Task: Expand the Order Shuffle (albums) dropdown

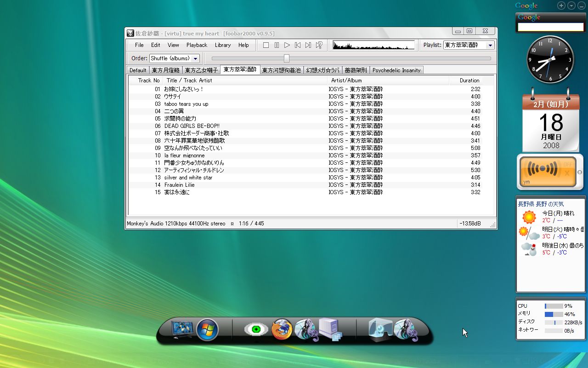Action: 196,58
